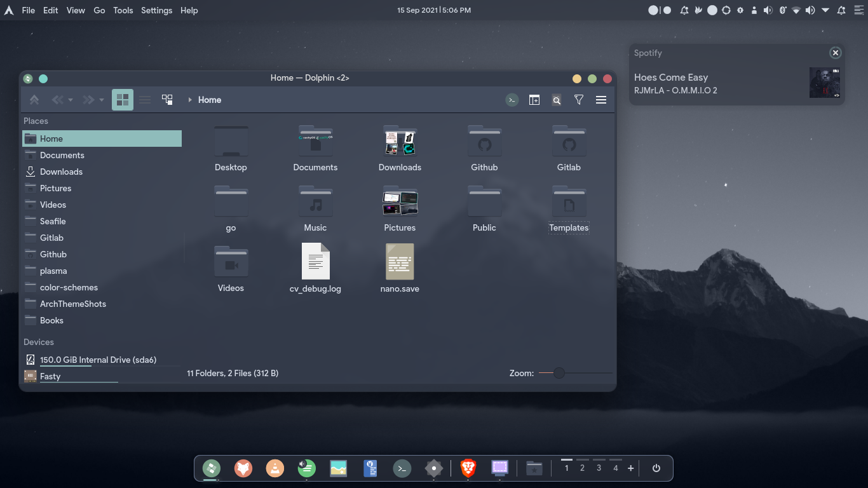This screenshot has height=488, width=868.
Task: Open Downloads in the Places panel
Action: (x=102, y=172)
